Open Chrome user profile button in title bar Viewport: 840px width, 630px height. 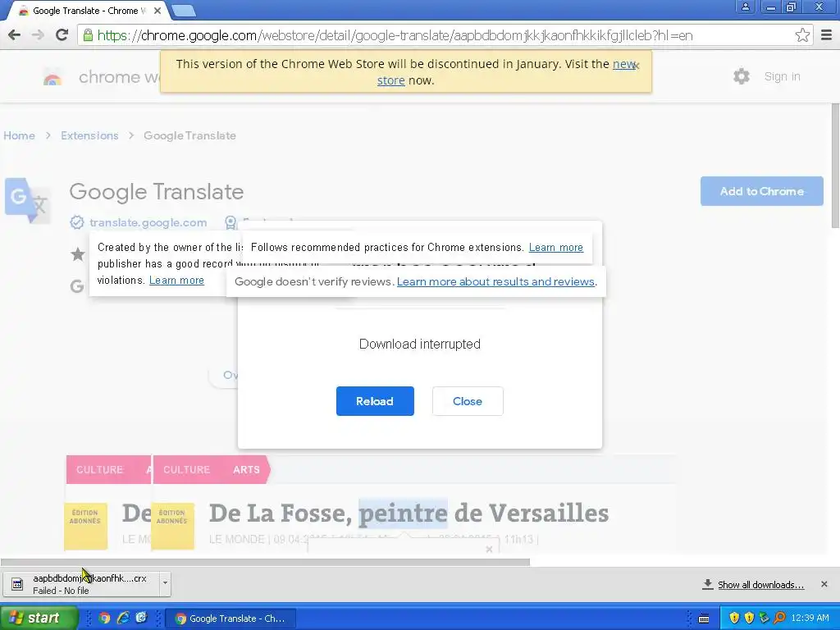(x=745, y=7)
